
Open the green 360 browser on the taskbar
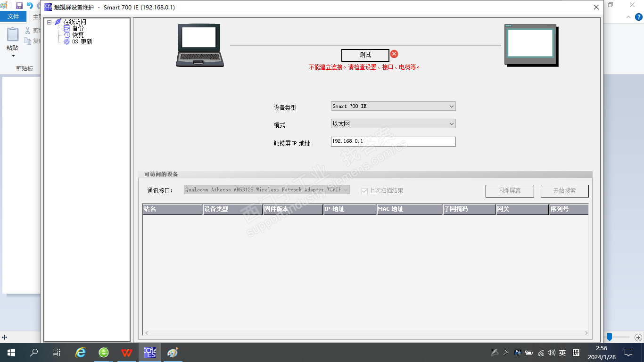(104, 353)
